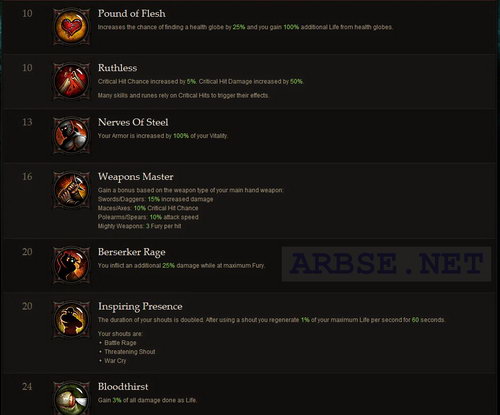Click the ARBSE.NET watermark banner
500x415 pixels.
(x=386, y=264)
